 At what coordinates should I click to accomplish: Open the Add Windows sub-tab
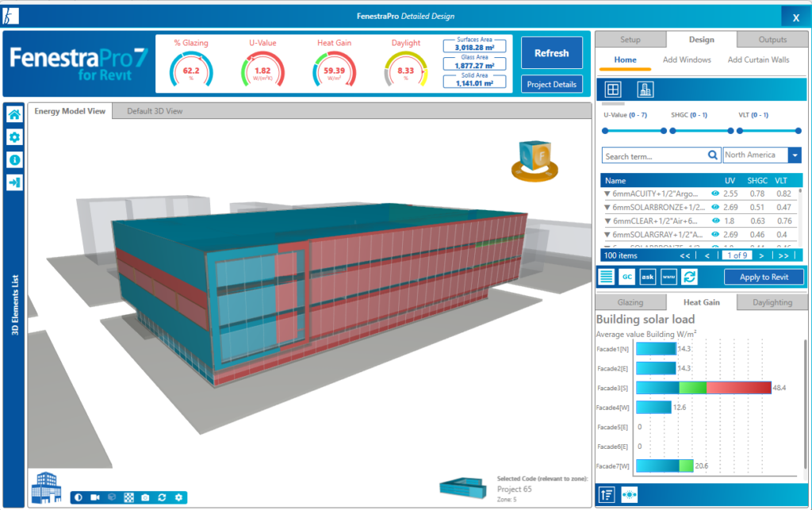(687, 60)
